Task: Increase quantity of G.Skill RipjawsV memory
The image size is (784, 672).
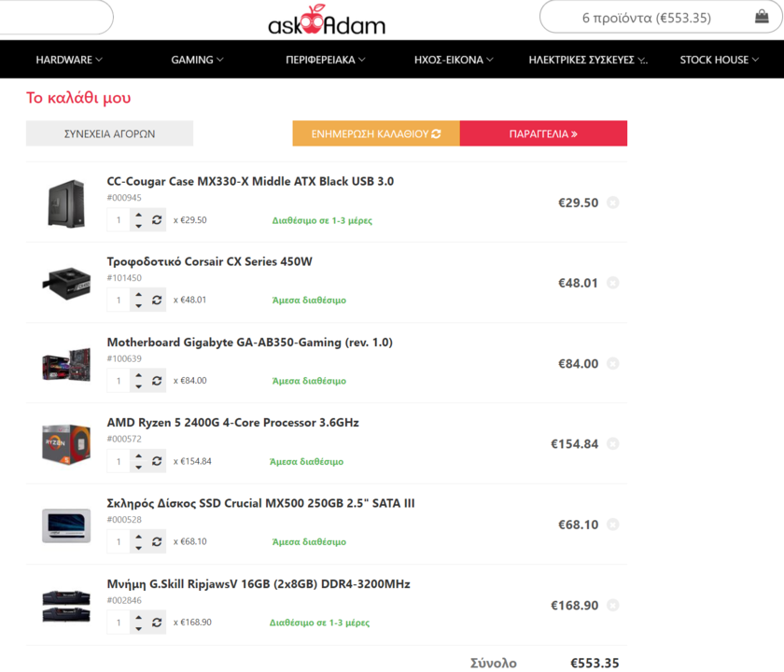Action: [138, 618]
